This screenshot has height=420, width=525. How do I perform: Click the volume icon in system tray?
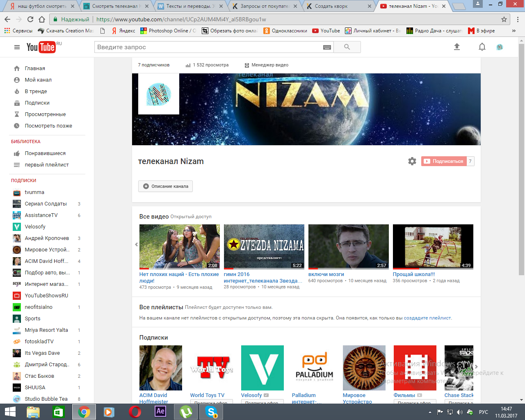tap(459, 412)
